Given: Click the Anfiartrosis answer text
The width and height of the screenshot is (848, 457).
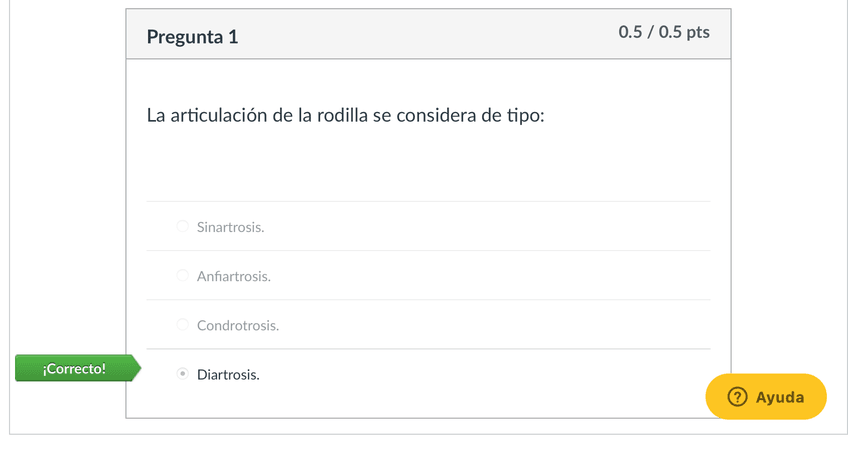Looking at the screenshot, I should pyautogui.click(x=233, y=276).
